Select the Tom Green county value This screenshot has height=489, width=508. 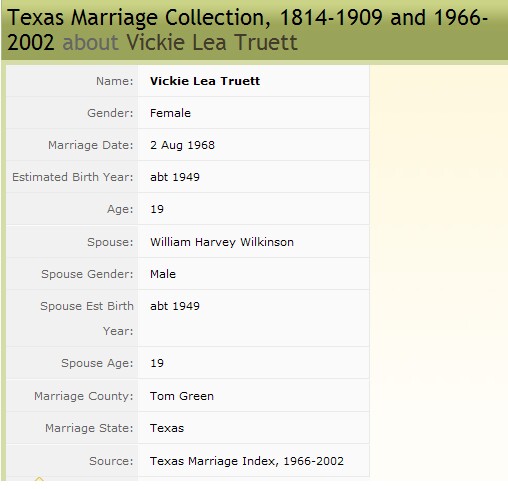pyautogui.click(x=182, y=396)
